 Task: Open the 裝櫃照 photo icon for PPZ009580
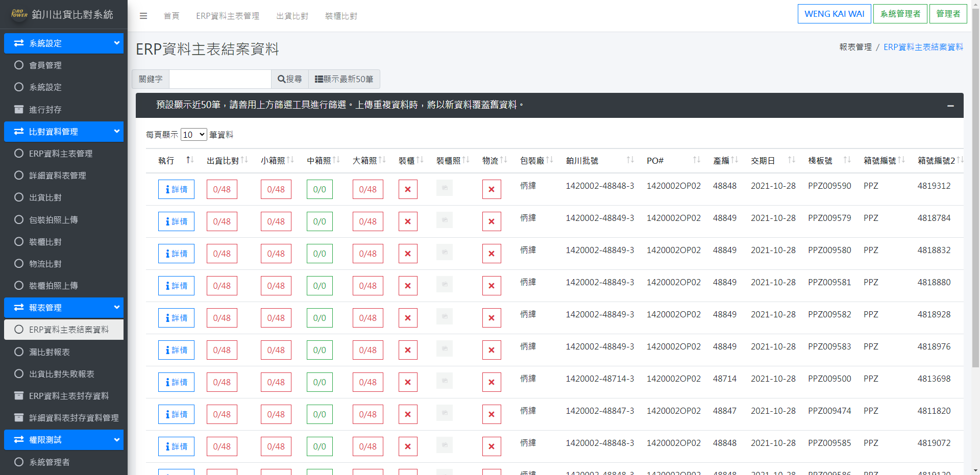pos(445,252)
